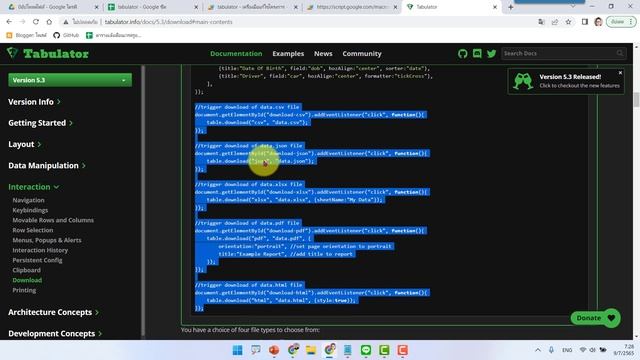640x360 pixels.
Task: Open the Printing docs link
Action: 24,290
